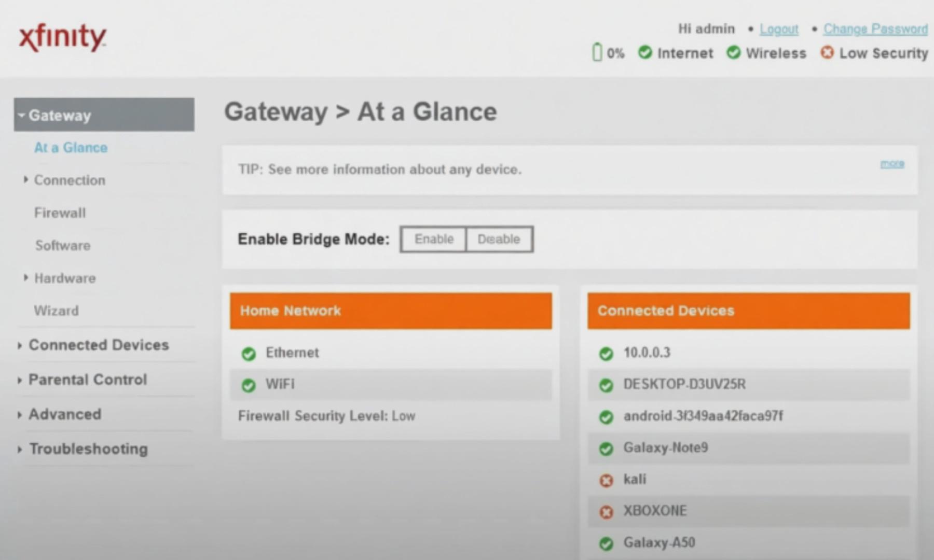Click the red status icon beside kali
Screen dimensions: 934x560
tap(606, 480)
